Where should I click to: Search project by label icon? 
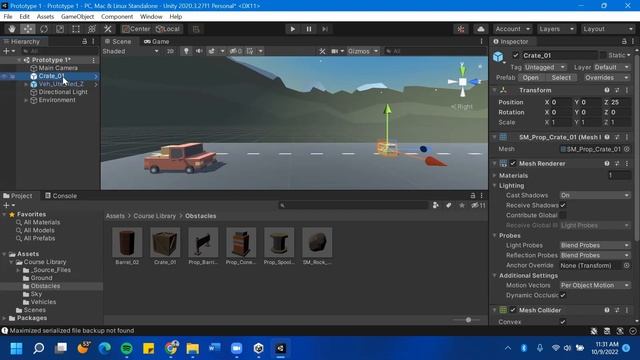tap(449, 205)
